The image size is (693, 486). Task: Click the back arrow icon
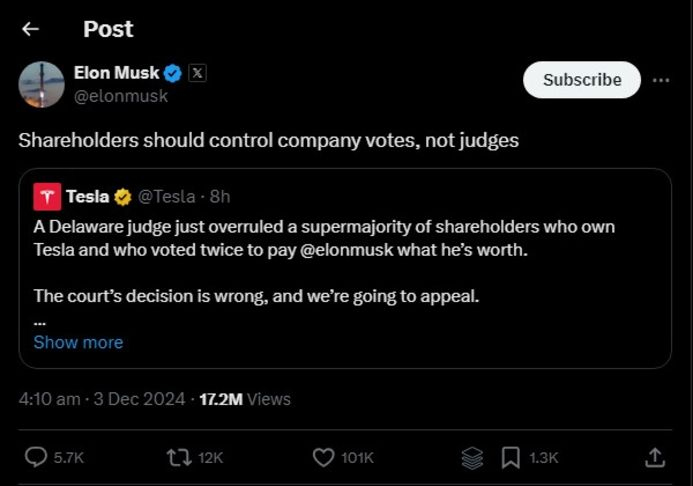30,29
